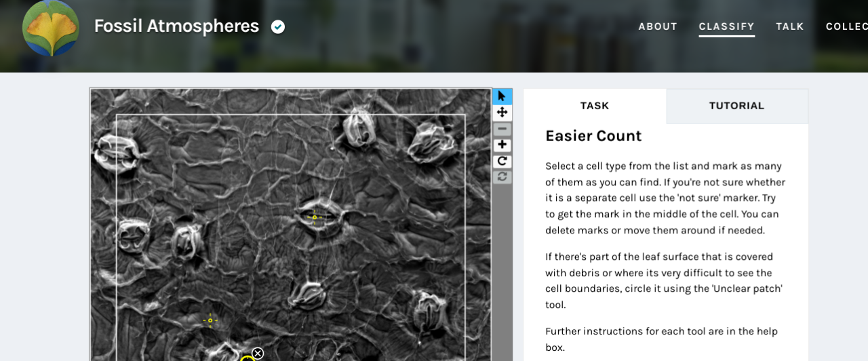Go to the About page
The height and width of the screenshot is (361, 868).
(x=658, y=26)
